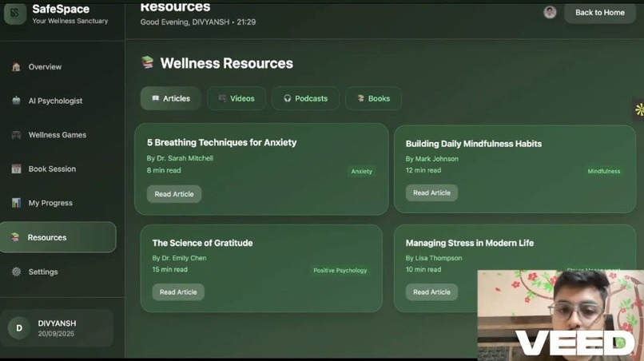Select Resources in the sidebar

pos(58,237)
